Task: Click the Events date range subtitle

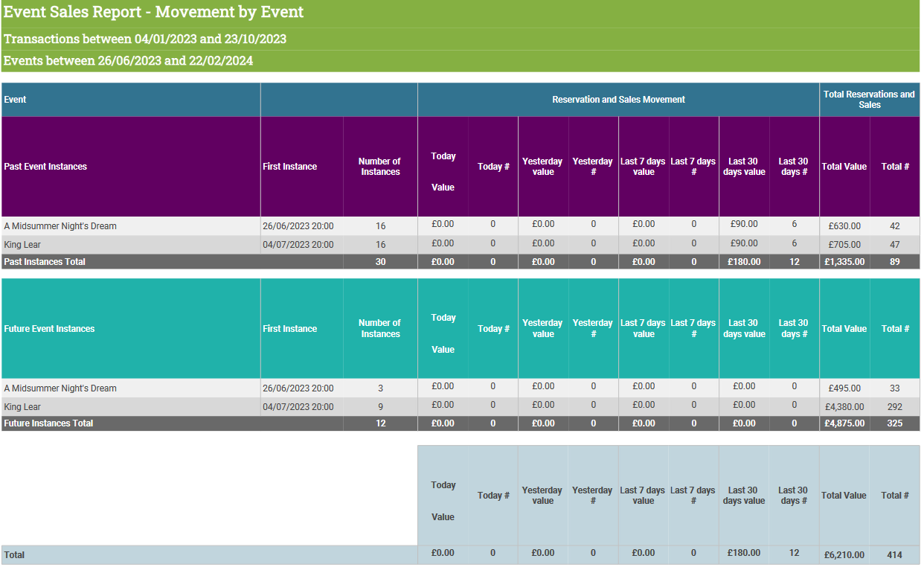Action: pos(128,60)
